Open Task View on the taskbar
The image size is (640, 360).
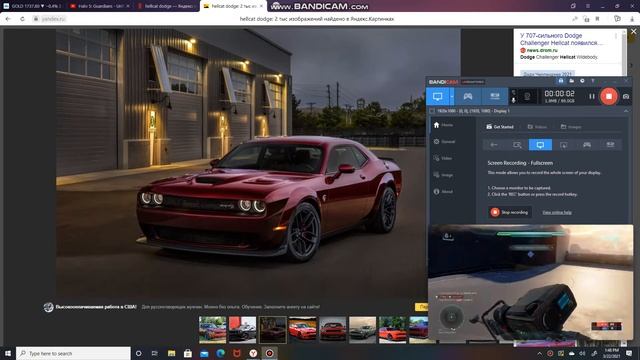[155, 353]
